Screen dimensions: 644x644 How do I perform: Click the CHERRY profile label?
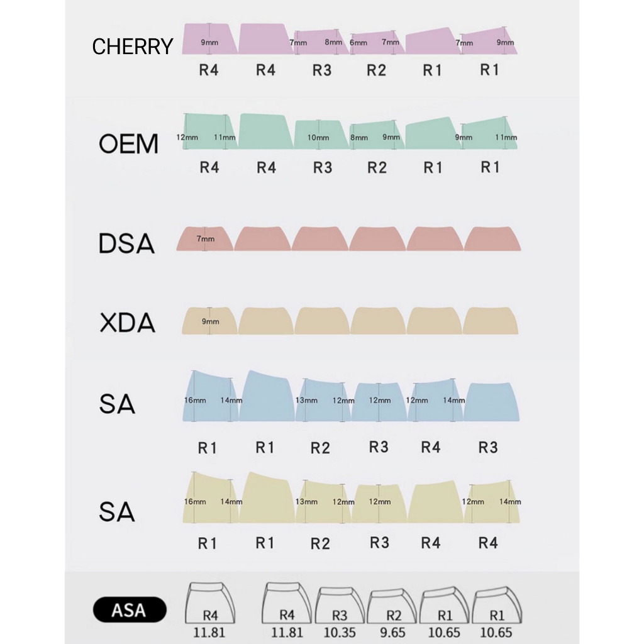132,46
